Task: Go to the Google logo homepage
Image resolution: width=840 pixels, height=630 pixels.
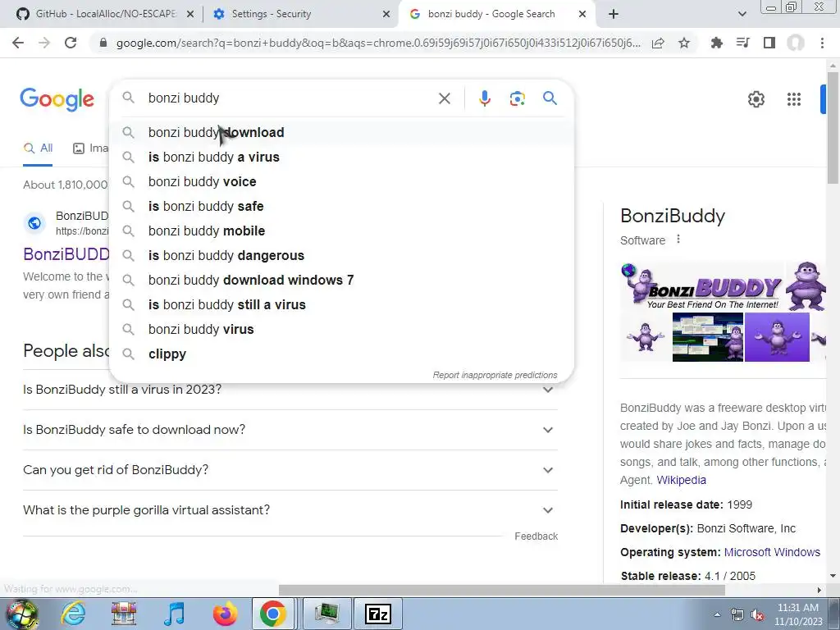Action: click(x=57, y=99)
